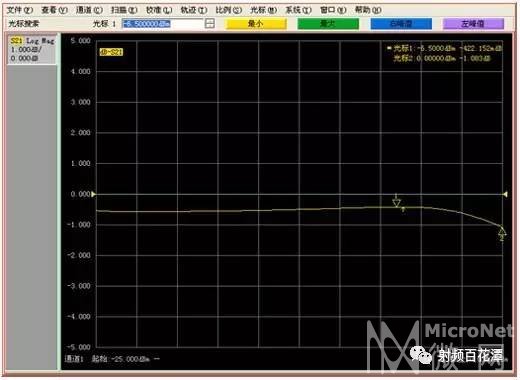Open the 查看 (View) menu
Viewport: 520px width, 380px height.
(54, 10)
